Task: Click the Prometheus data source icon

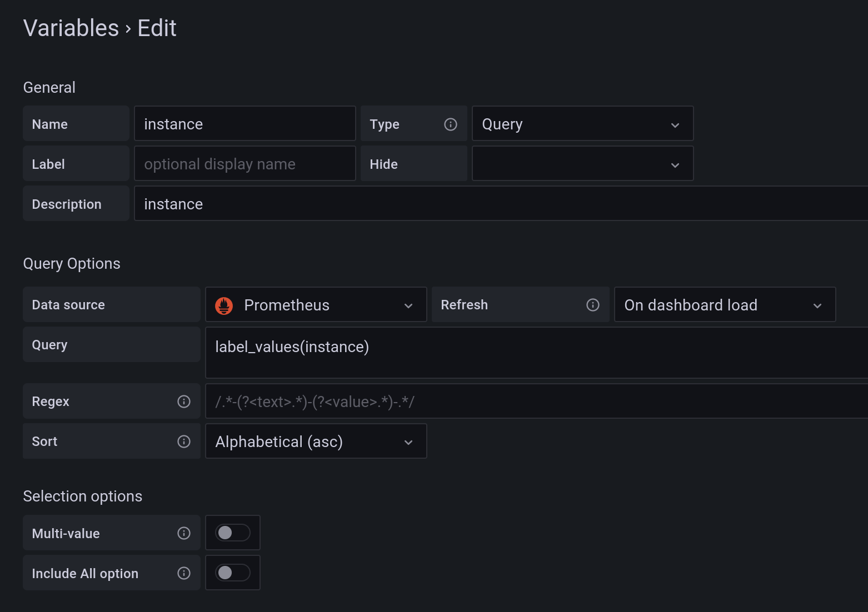Action: pyautogui.click(x=223, y=305)
